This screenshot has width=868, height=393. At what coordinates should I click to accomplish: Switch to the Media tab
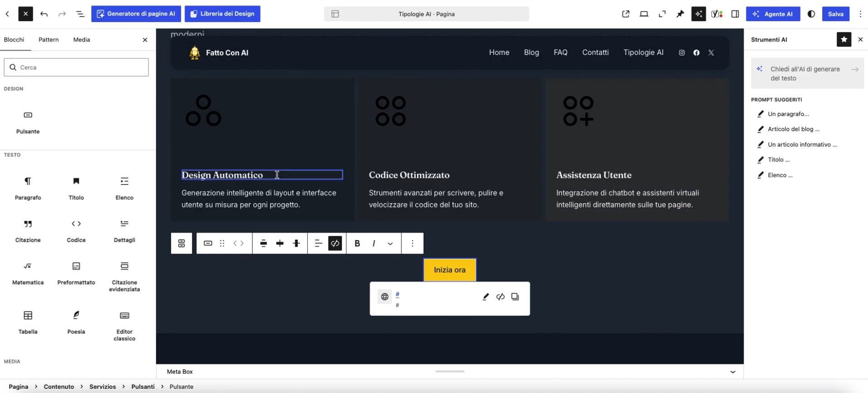coord(82,40)
